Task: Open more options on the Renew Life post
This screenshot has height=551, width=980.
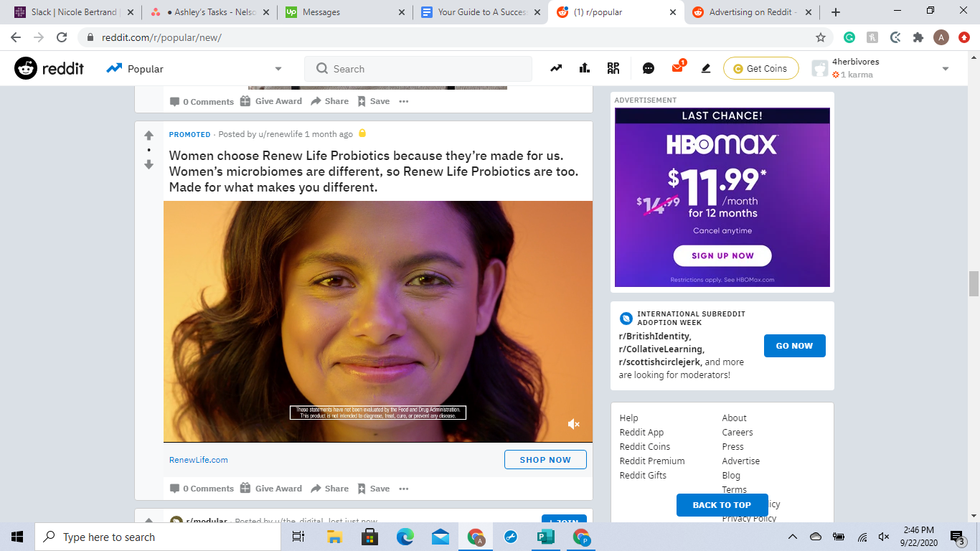Action: tap(404, 489)
